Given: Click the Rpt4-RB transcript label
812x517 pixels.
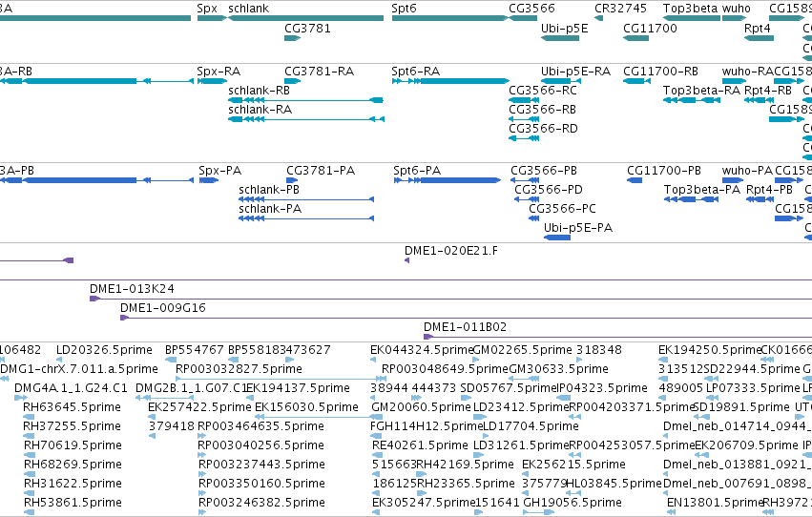Looking at the screenshot, I should click(767, 91).
